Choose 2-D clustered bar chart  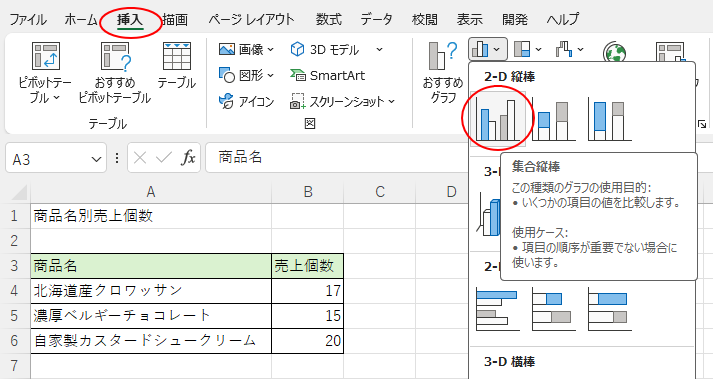[498, 308]
